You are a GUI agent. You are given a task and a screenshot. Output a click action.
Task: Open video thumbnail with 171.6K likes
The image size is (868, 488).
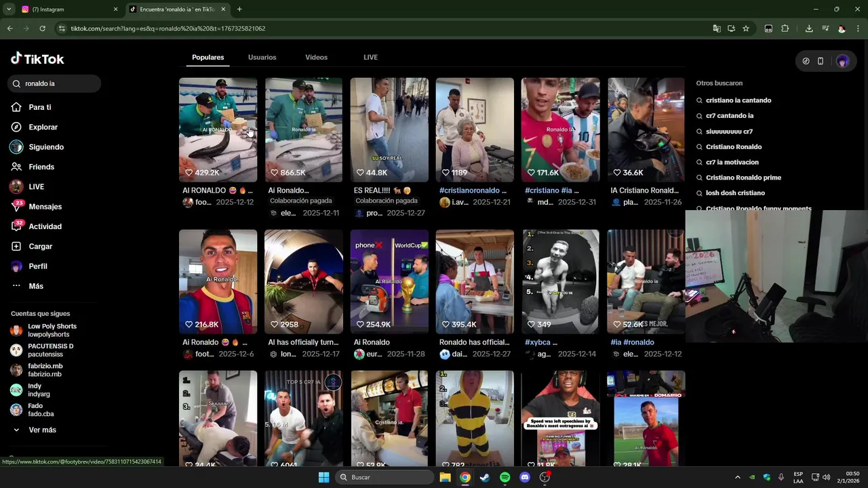coord(560,129)
